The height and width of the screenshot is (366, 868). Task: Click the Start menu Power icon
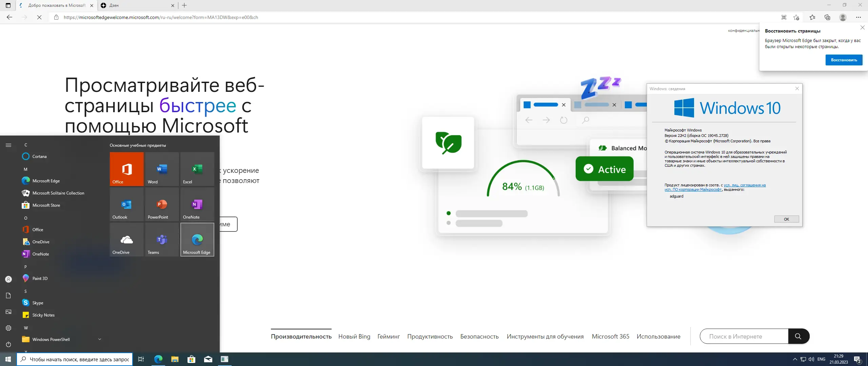[8, 344]
